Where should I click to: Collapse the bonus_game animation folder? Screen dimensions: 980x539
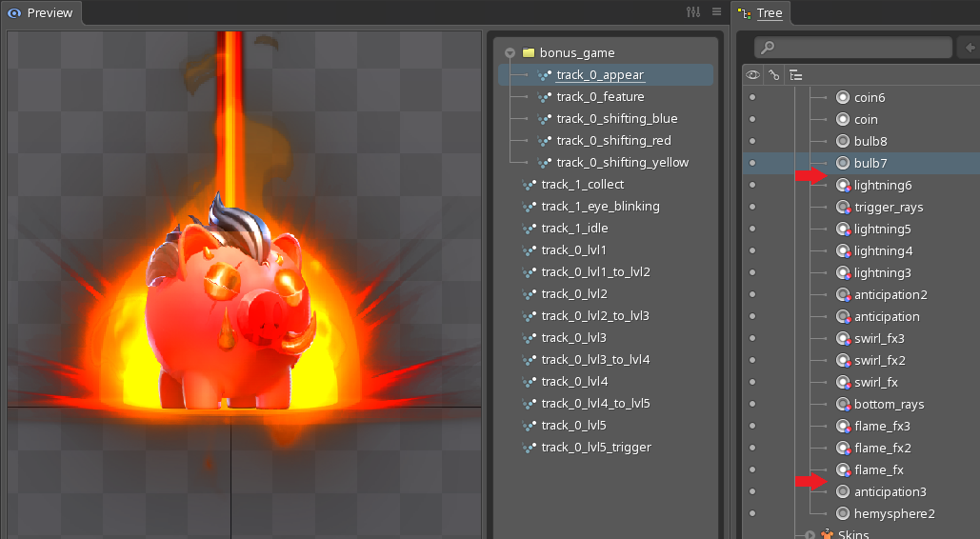point(510,53)
